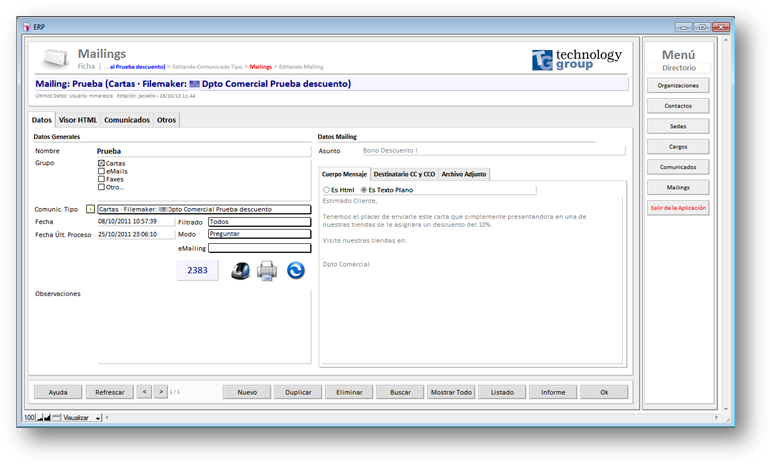Go to next record with the > button
Image resolution: width=771 pixels, height=464 pixels.
coord(163,392)
